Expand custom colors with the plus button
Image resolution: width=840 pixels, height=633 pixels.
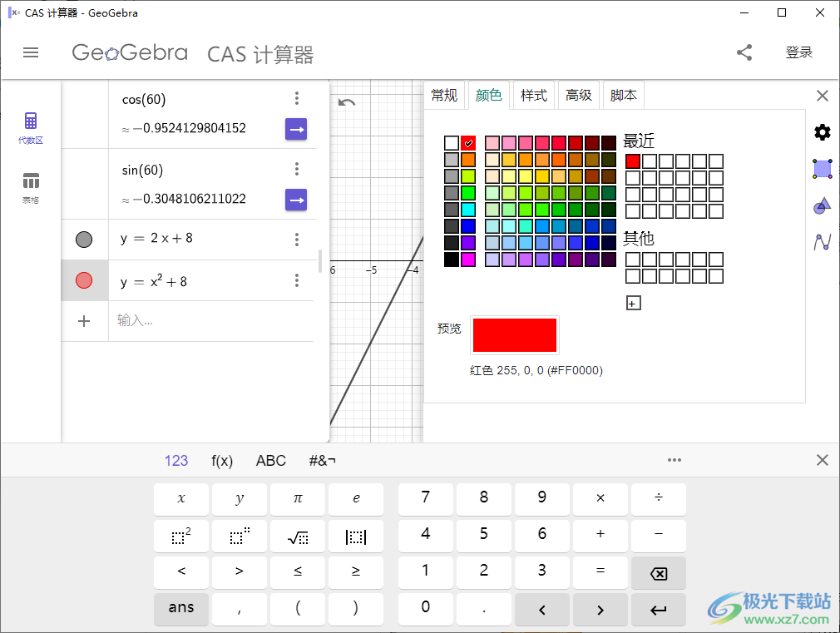click(633, 303)
